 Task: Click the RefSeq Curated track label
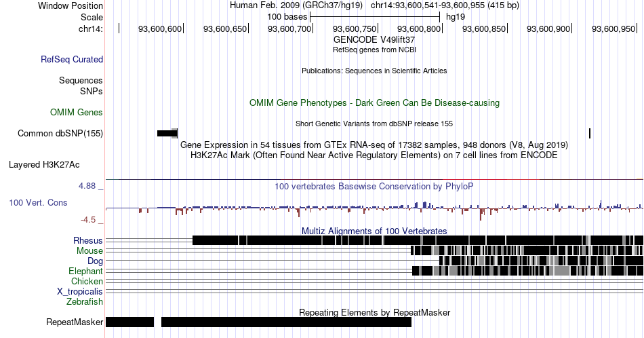[72, 59]
